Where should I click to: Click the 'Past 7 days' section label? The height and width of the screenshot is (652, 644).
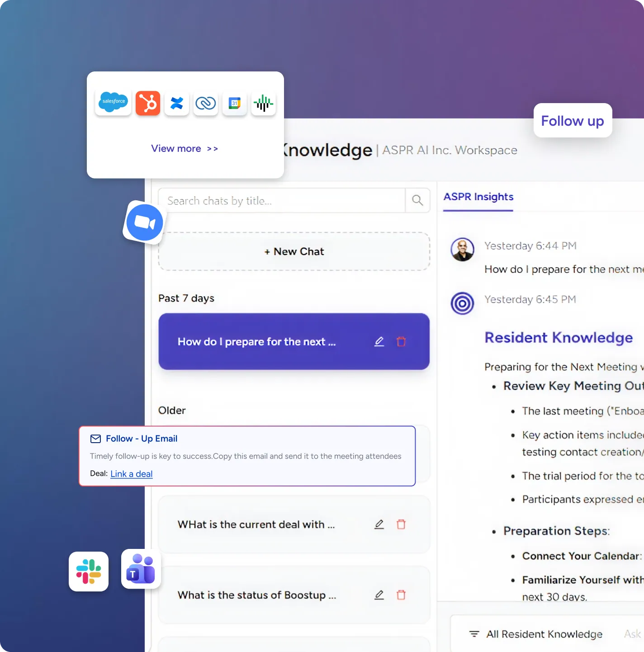[186, 298]
